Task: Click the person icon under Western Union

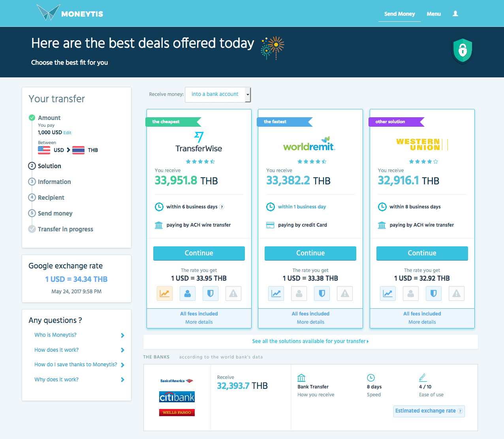Action: point(411,293)
